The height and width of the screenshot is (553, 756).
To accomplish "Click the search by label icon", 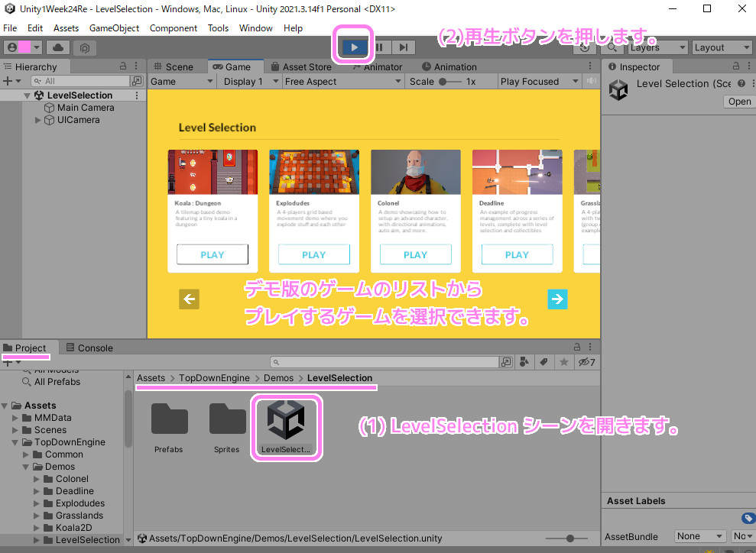I will coord(544,362).
